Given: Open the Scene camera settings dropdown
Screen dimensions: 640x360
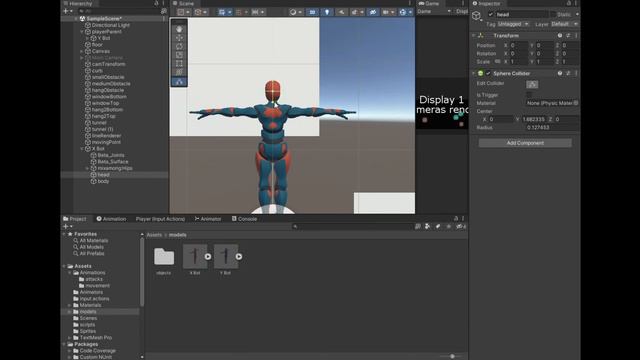Looking at the screenshot, I should click(x=388, y=12).
